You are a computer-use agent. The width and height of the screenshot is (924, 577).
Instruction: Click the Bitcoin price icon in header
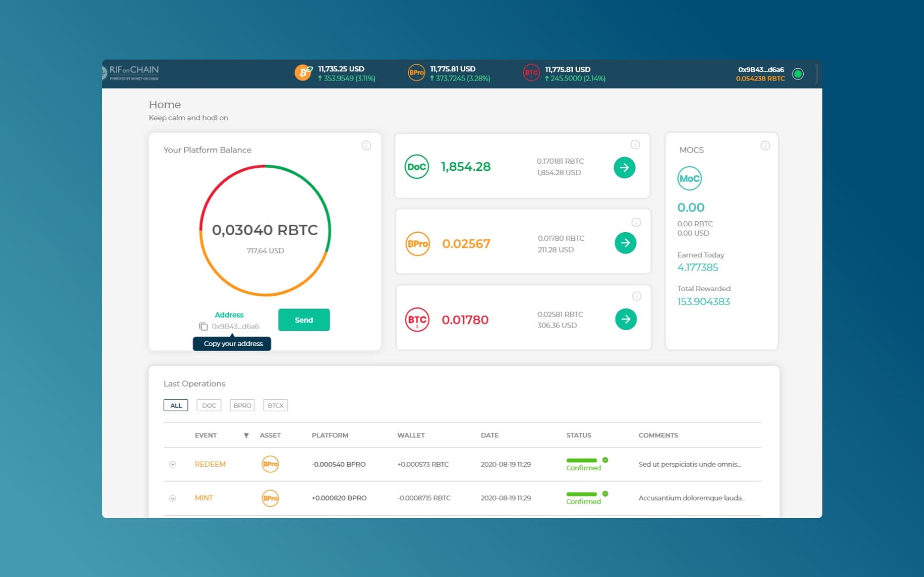303,73
